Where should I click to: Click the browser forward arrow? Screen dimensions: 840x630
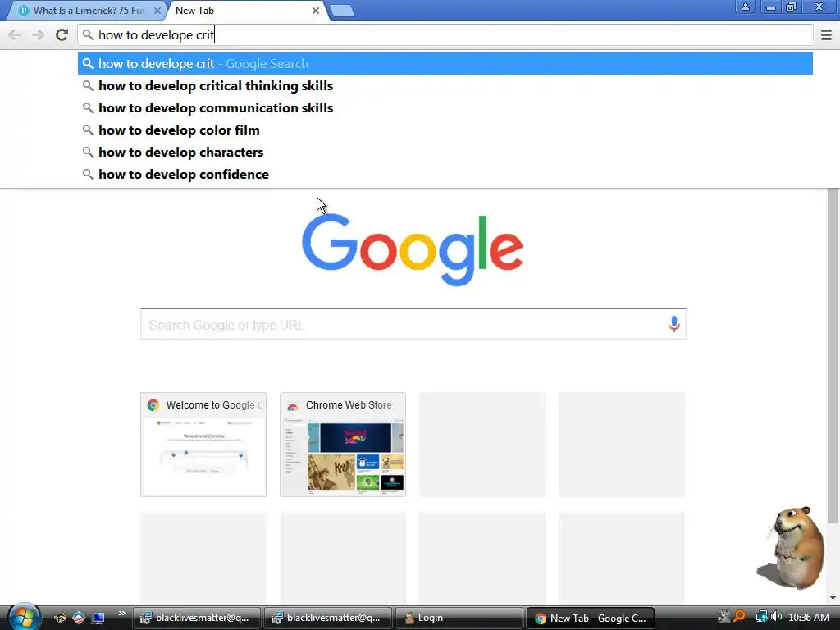[x=38, y=34]
